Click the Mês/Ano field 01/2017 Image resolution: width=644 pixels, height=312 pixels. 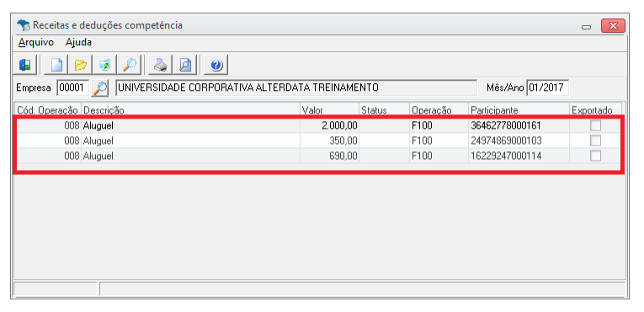coord(547,87)
